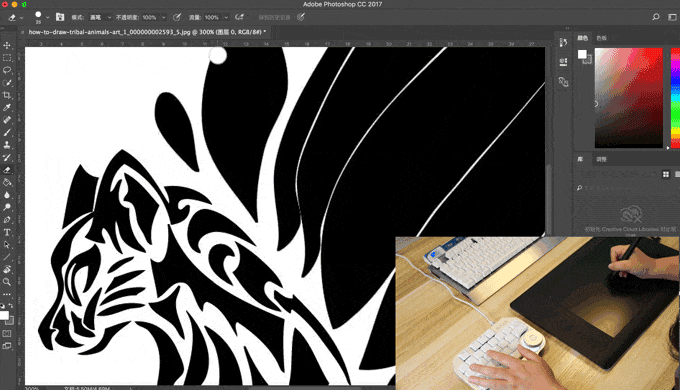Select the Paint Bucket tool
The width and height of the screenshot is (680, 390).
[x=7, y=183]
